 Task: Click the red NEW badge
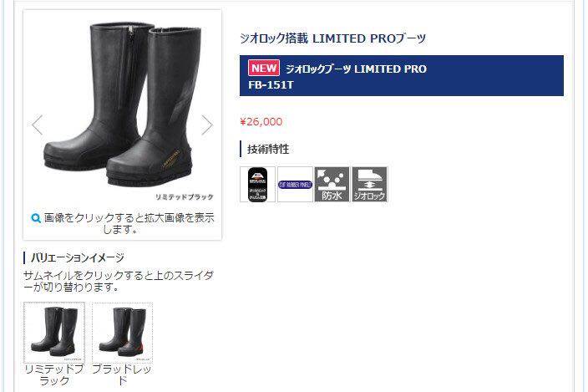click(x=264, y=69)
